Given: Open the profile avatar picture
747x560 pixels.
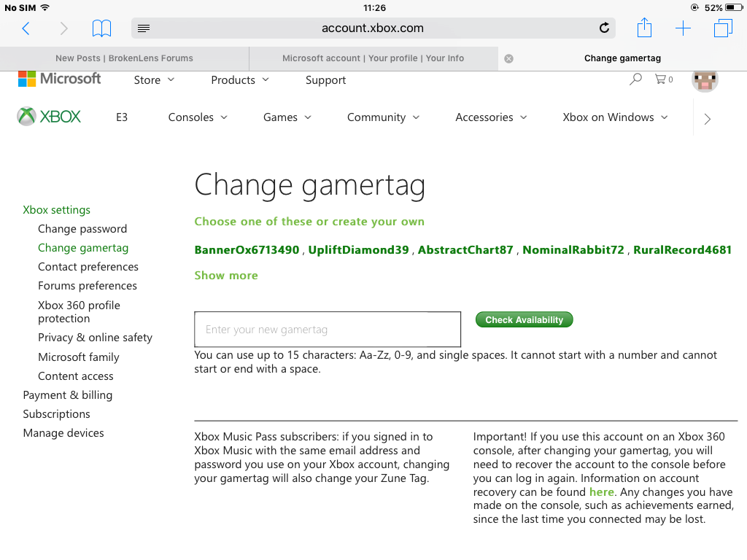Looking at the screenshot, I should [705, 80].
